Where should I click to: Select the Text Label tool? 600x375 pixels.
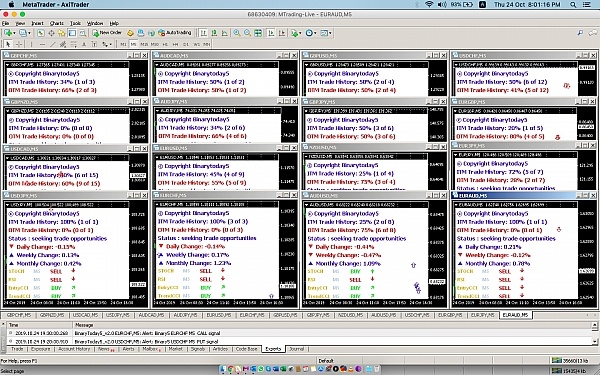[x=94, y=44]
